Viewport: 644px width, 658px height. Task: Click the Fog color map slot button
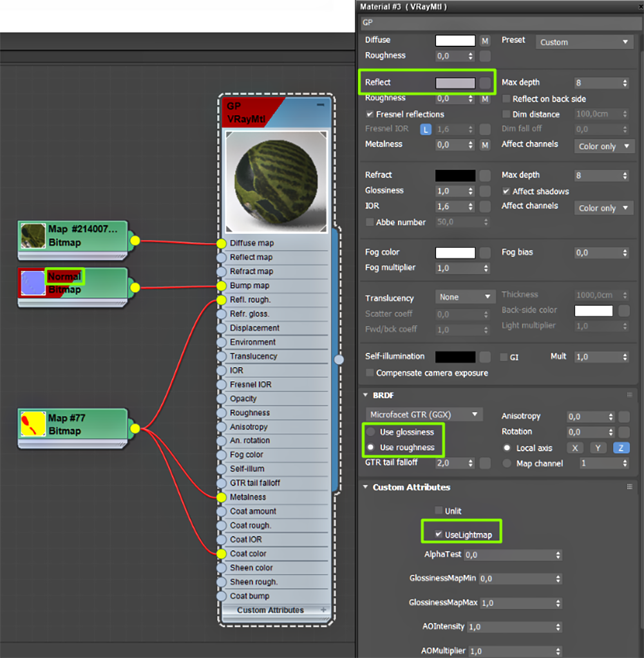pos(485,252)
